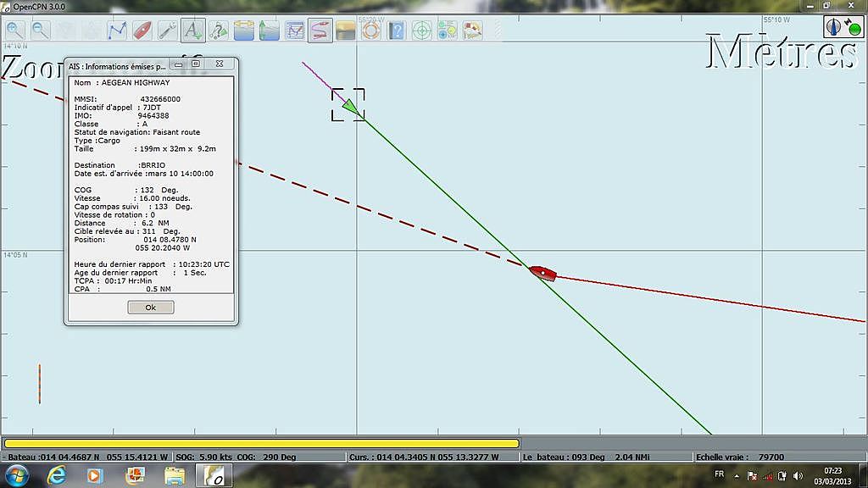Screen dimensions: 868x488
Task: Click the AIS dialog title bar text
Action: click(x=117, y=66)
